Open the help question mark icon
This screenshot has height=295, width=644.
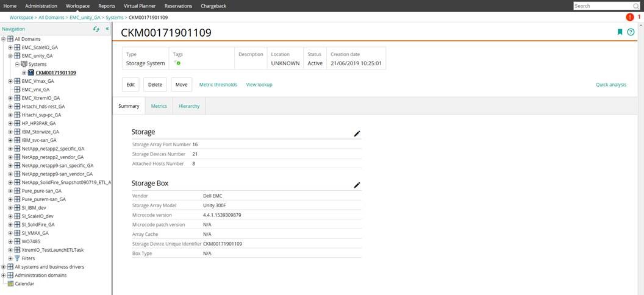pos(631,32)
